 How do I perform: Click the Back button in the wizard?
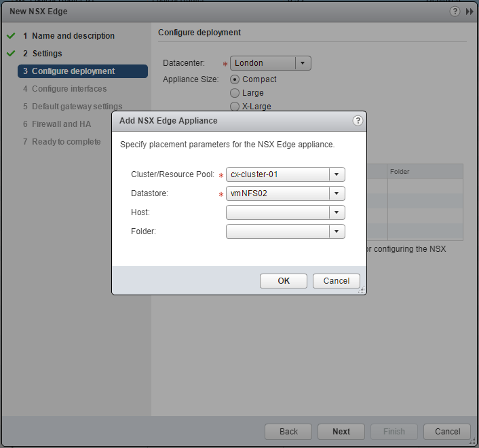point(288,432)
